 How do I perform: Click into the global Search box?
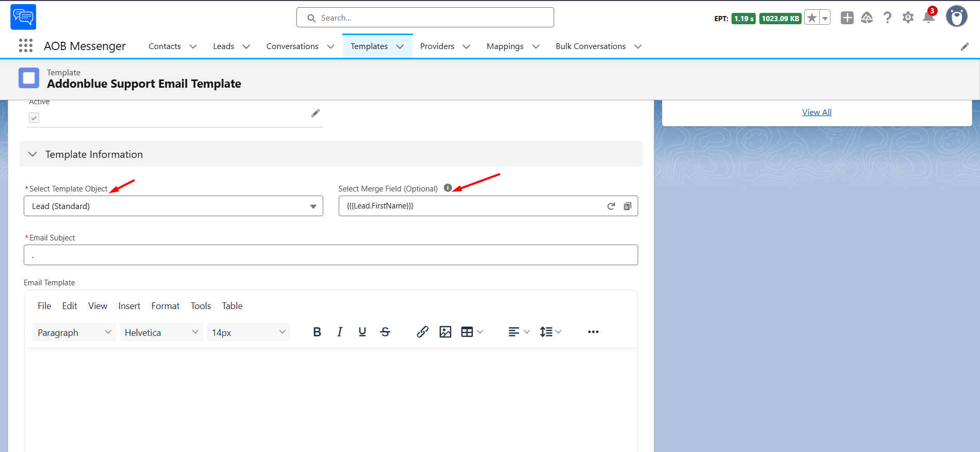pyautogui.click(x=425, y=18)
